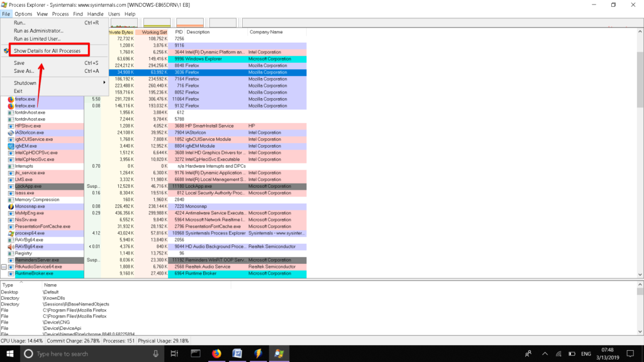The image size is (644, 362).
Task: Click the down arrow of the process list scrollbar
Action: click(x=640, y=275)
